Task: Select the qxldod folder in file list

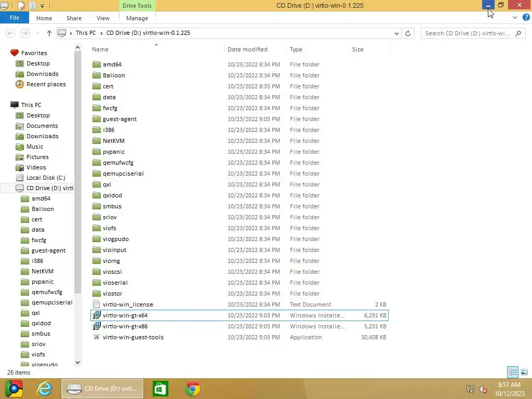Action: click(112, 195)
